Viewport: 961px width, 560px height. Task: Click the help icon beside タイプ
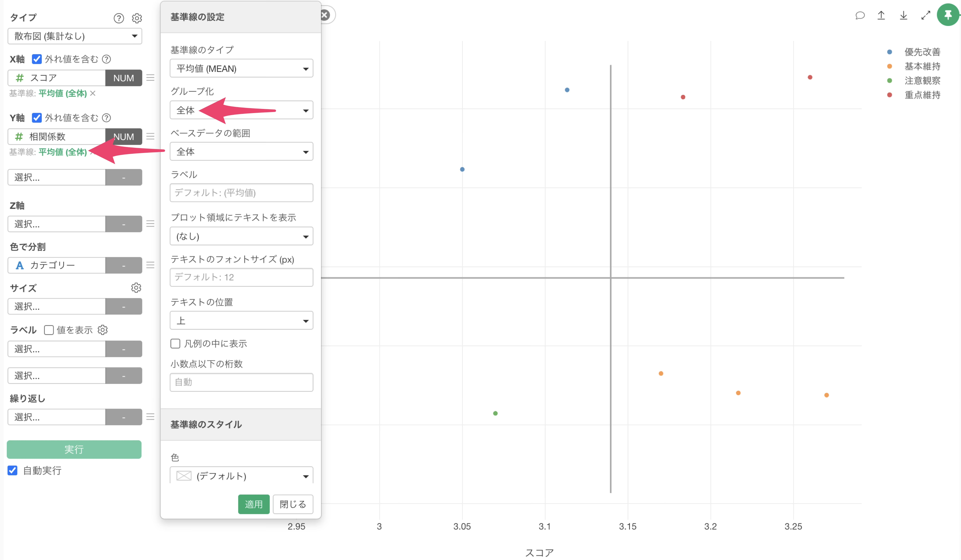(119, 18)
